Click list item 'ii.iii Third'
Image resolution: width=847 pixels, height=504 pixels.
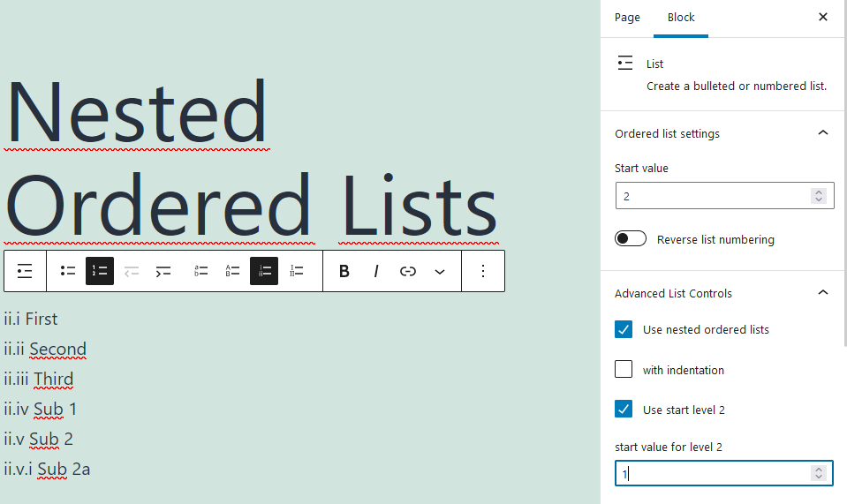click(38, 379)
